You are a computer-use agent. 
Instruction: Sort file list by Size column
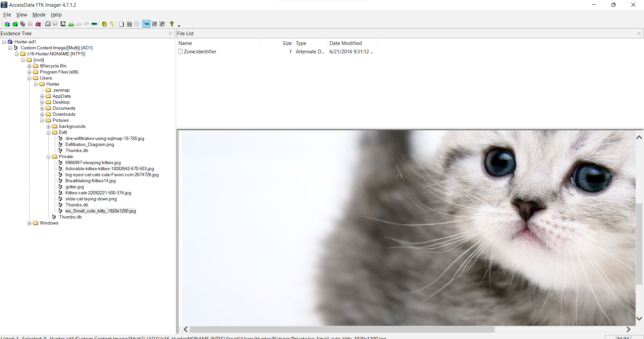(277, 43)
